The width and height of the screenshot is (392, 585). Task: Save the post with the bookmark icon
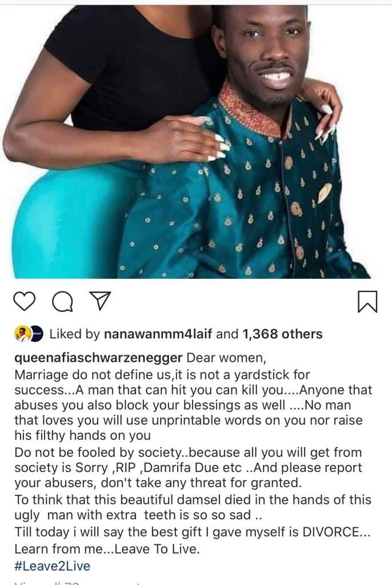coord(367,302)
